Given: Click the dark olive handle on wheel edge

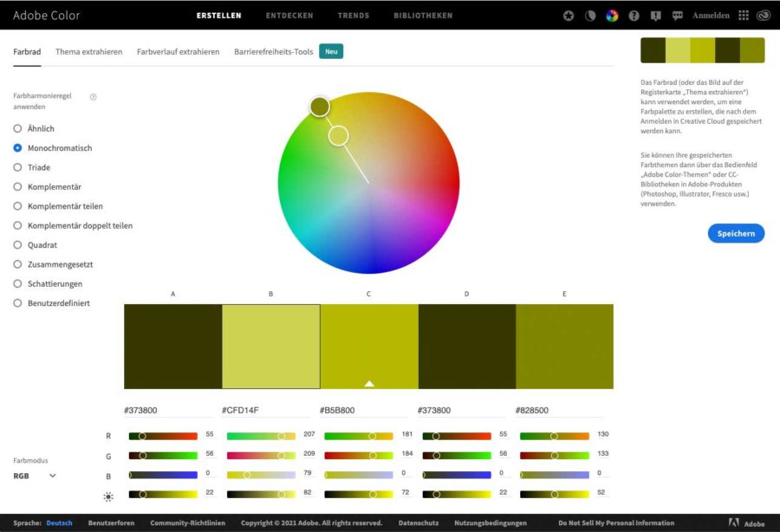Looking at the screenshot, I should tap(319, 107).
